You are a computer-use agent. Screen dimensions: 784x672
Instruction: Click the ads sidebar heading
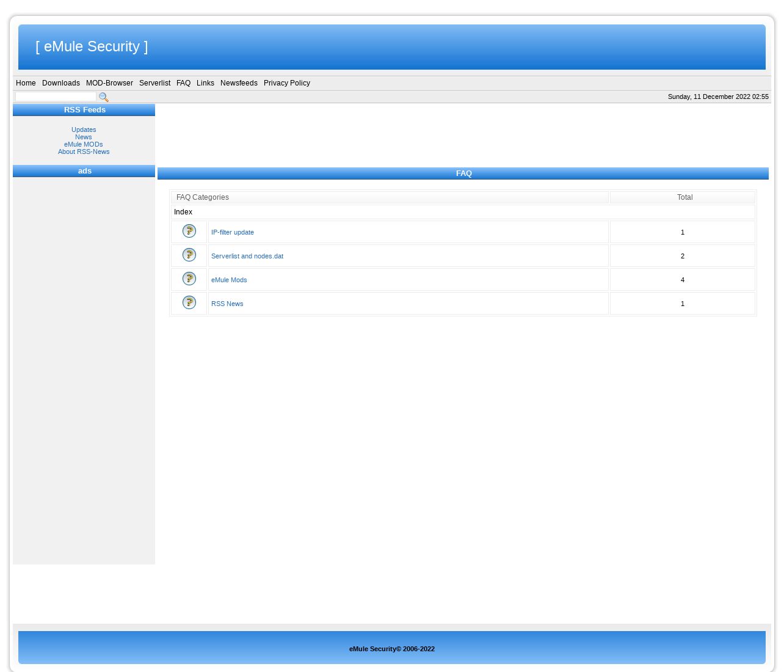(85, 171)
